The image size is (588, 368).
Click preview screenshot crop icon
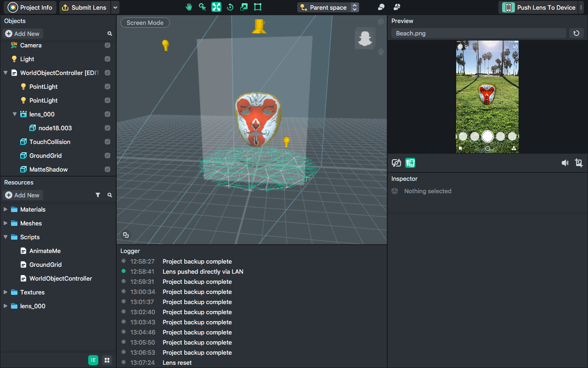(x=579, y=163)
